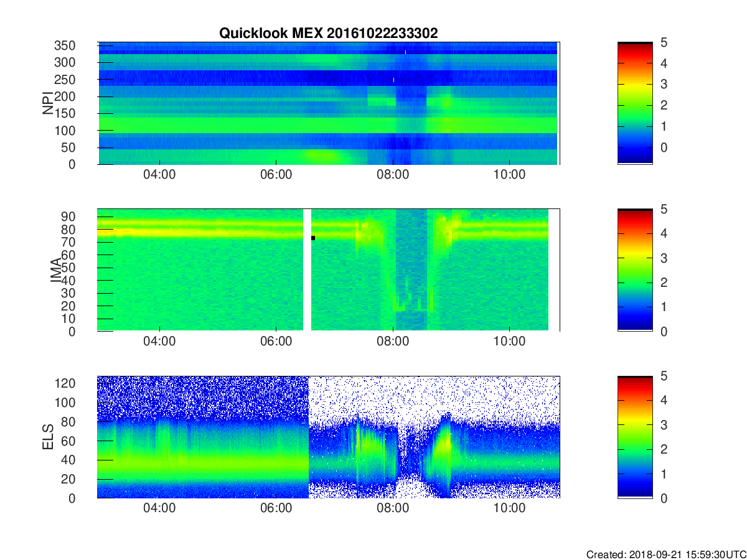
Task: Click inside the NPI spectrogram panel
Action: pos(328,103)
